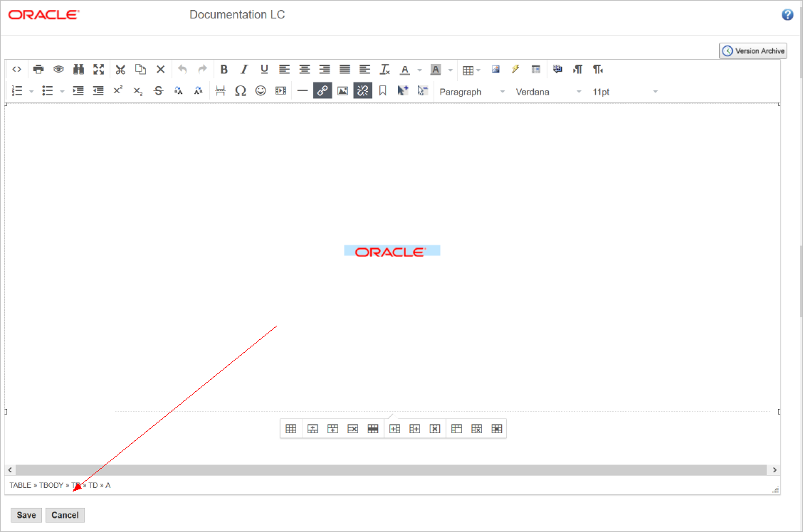Open the Table menu in toolbar
The image size is (803, 532).
coord(471,70)
